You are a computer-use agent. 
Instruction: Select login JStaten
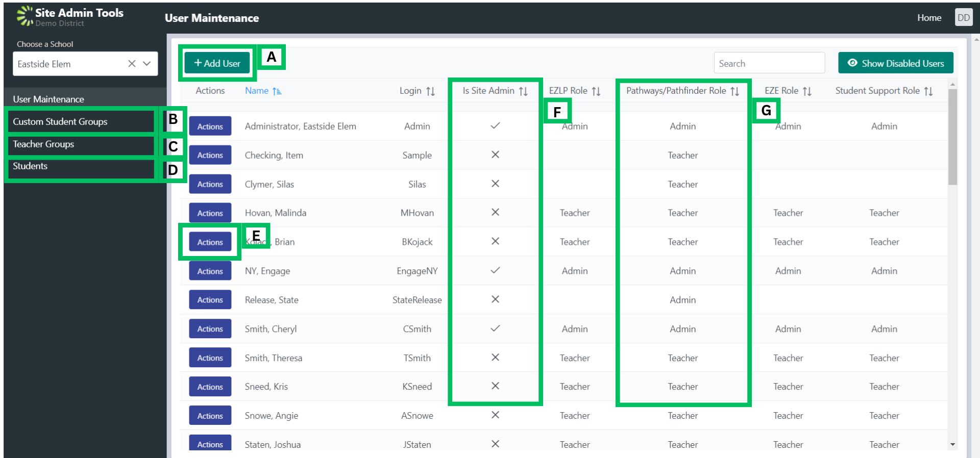point(417,445)
